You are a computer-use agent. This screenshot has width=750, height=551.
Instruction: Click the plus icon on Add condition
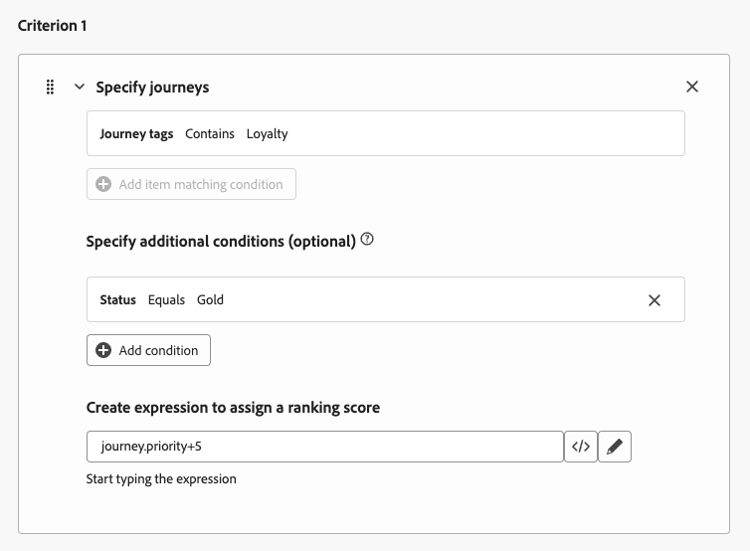[x=103, y=350]
